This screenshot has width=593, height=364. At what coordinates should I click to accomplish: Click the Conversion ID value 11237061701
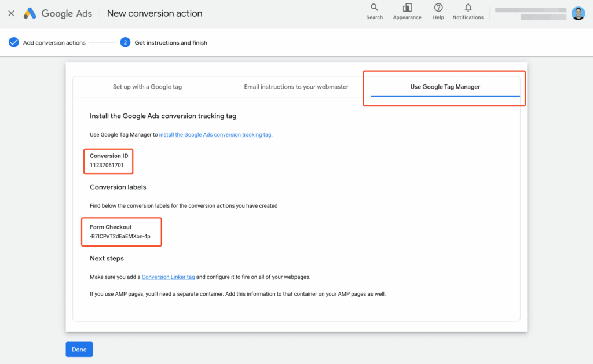pyautogui.click(x=107, y=165)
